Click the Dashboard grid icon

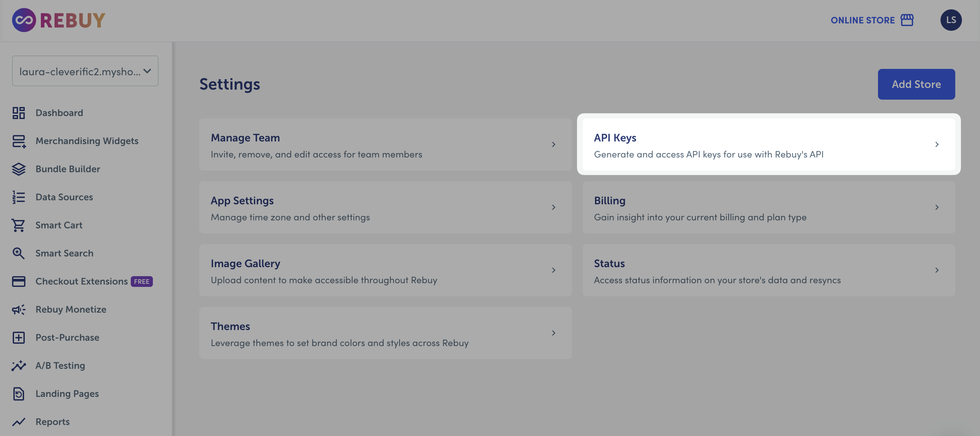(x=18, y=113)
